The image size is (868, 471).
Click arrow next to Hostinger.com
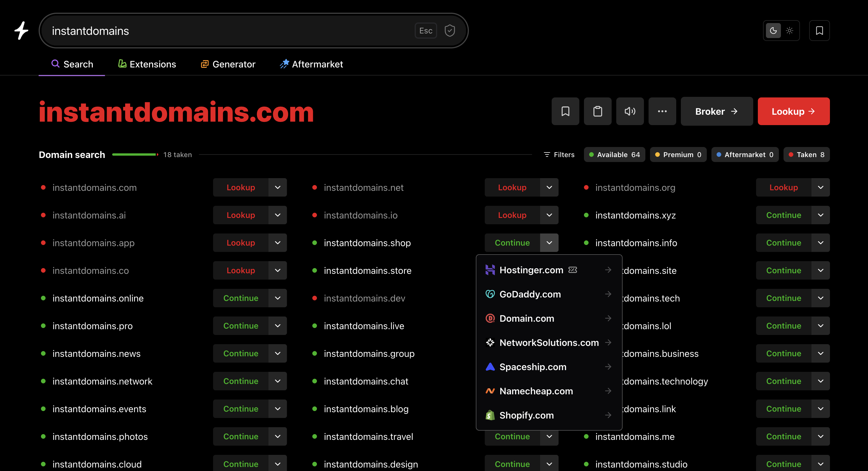pos(608,270)
